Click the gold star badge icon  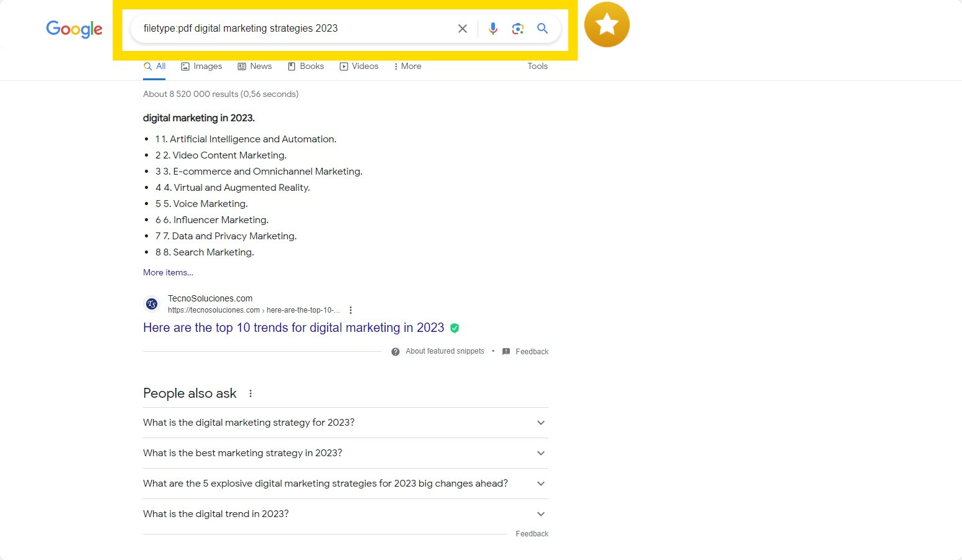607,25
